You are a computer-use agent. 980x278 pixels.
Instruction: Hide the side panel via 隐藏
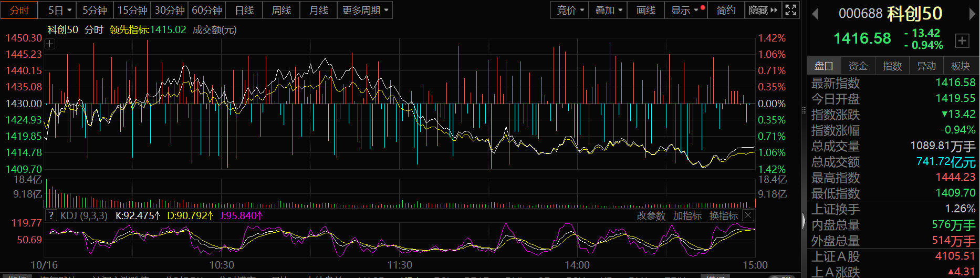pyautogui.click(x=763, y=10)
